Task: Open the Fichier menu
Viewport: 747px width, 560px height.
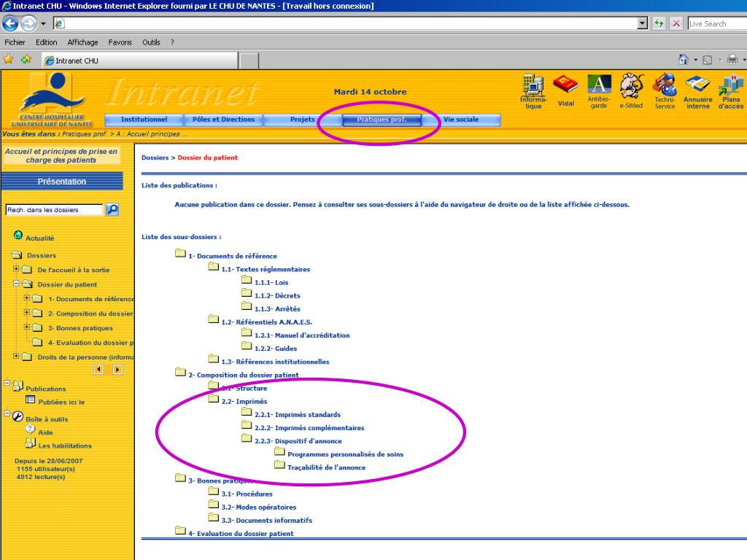Action: tap(15, 42)
